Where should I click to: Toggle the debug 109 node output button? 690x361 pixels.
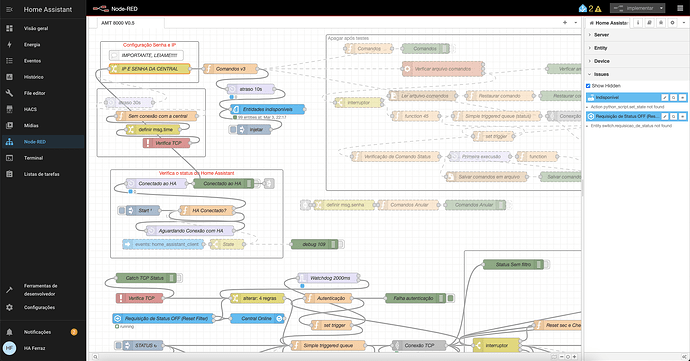(341, 244)
